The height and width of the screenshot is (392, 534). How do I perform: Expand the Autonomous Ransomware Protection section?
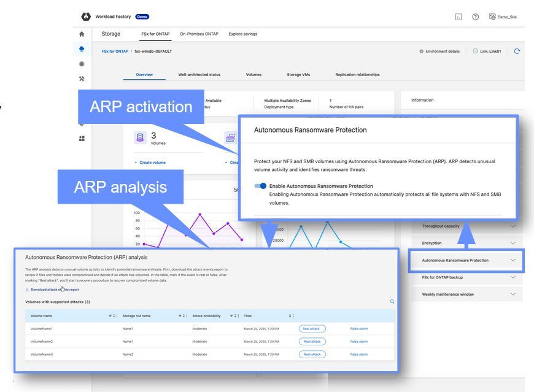pyautogui.click(x=513, y=260)
